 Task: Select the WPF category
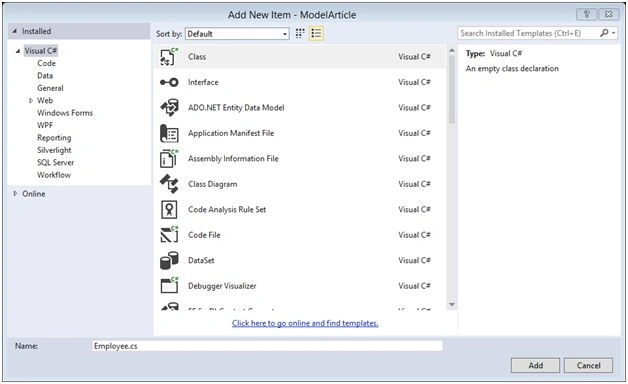point(45,125)
